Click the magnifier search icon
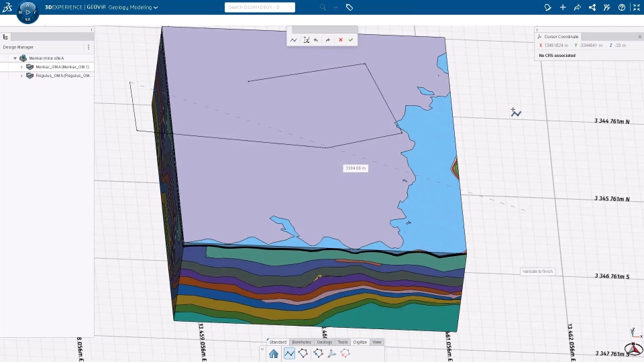 tap(323, 7)
